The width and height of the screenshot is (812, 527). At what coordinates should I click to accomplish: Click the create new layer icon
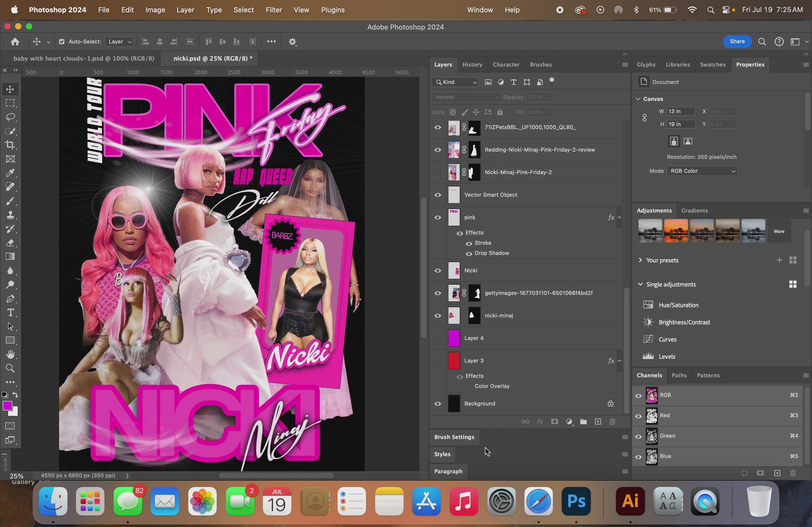point(598,422)
